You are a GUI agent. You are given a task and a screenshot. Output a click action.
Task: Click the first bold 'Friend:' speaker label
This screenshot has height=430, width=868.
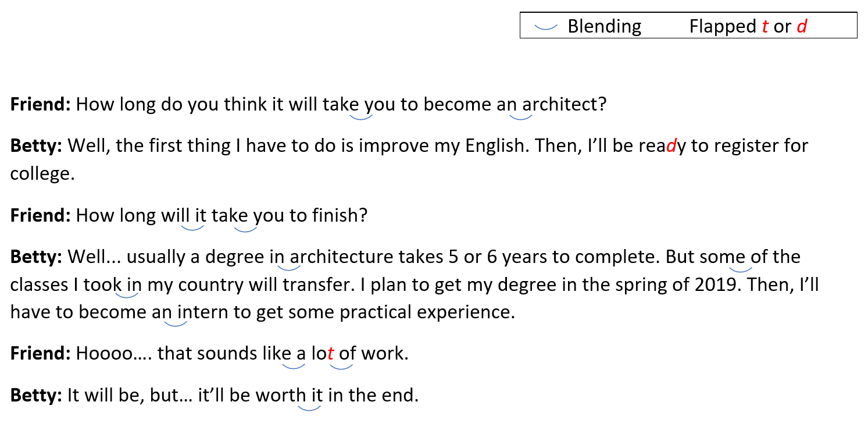click(41, 104)
